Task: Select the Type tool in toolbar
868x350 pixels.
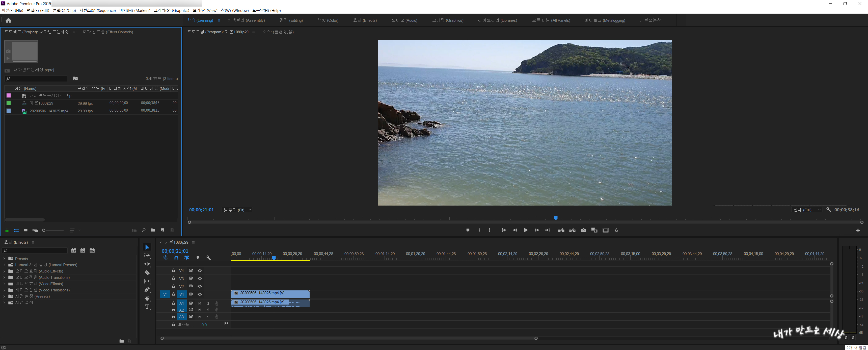Action: [x=147, y=307]
